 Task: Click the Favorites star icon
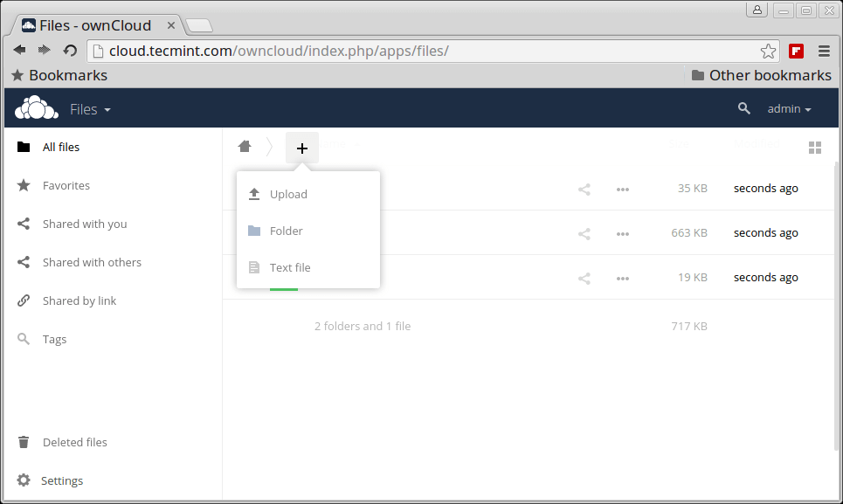pyautogui.click(x=23, y=185)
